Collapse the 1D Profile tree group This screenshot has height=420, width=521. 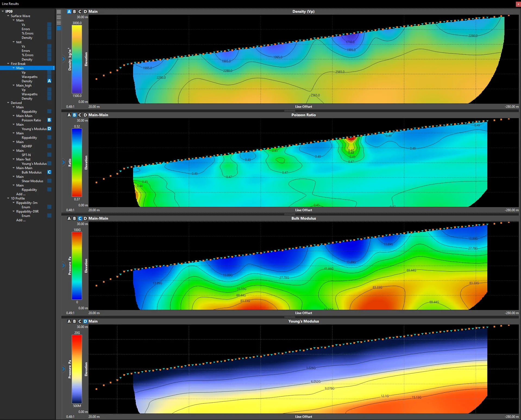click(x=8, y=198)
